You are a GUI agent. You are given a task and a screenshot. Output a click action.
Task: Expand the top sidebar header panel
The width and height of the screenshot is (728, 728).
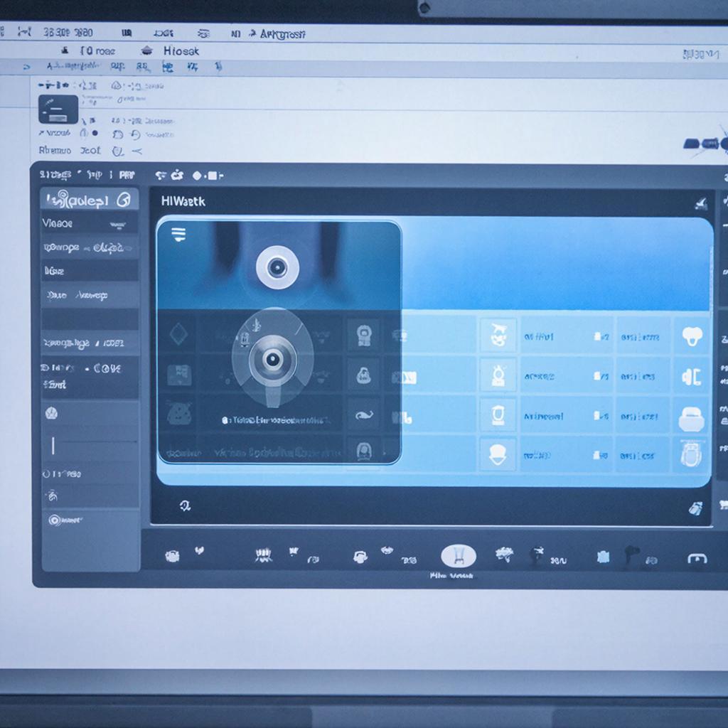tap(90, 200)
